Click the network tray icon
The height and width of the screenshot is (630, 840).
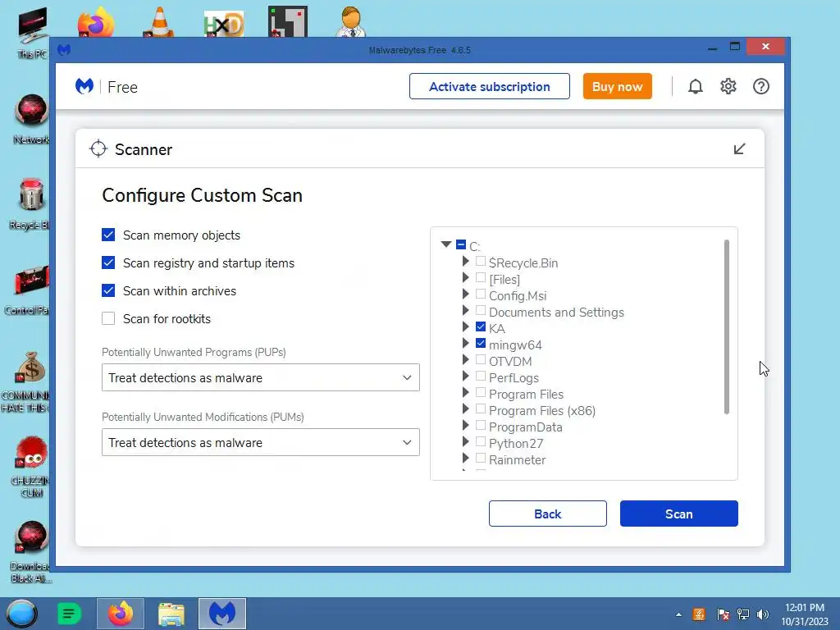pyautogui.click(x=743, y=614)
